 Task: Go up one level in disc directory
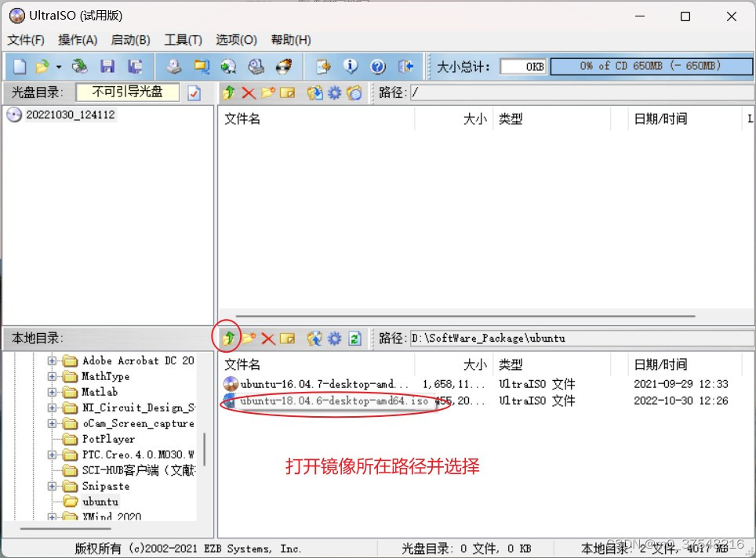tap(229, 92)
